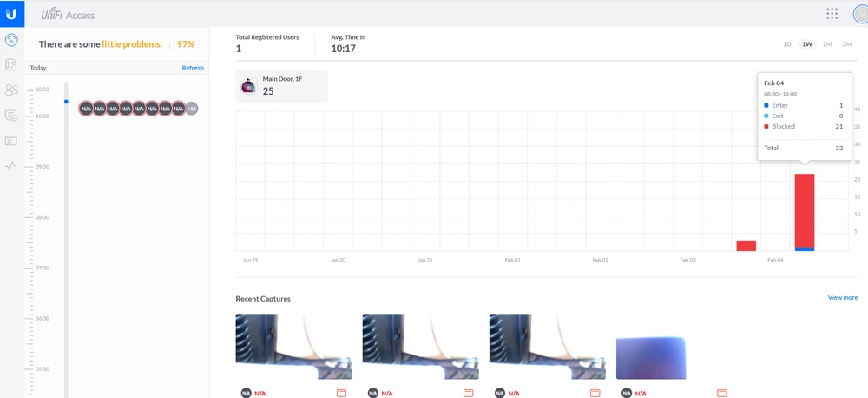Select the 1W chart range

point(807,44)
